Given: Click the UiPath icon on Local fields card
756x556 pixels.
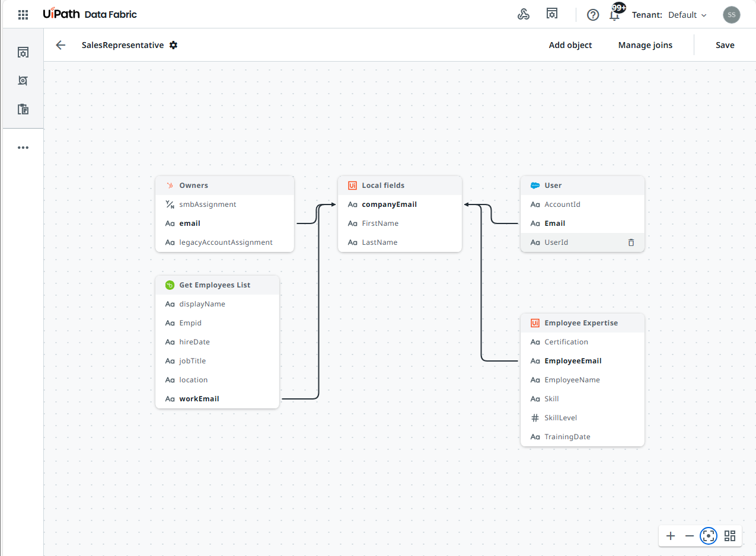Looking at the screenshot, I should (352, 186).
